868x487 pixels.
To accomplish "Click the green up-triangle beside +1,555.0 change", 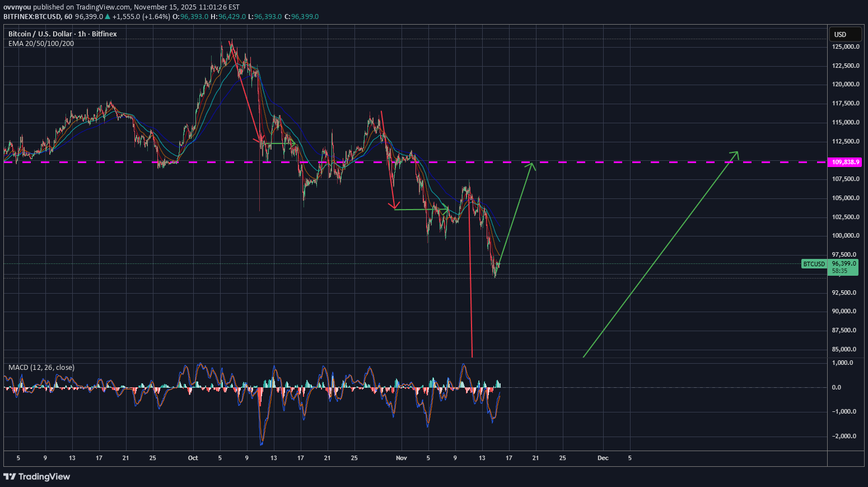I will click(108, 17).
